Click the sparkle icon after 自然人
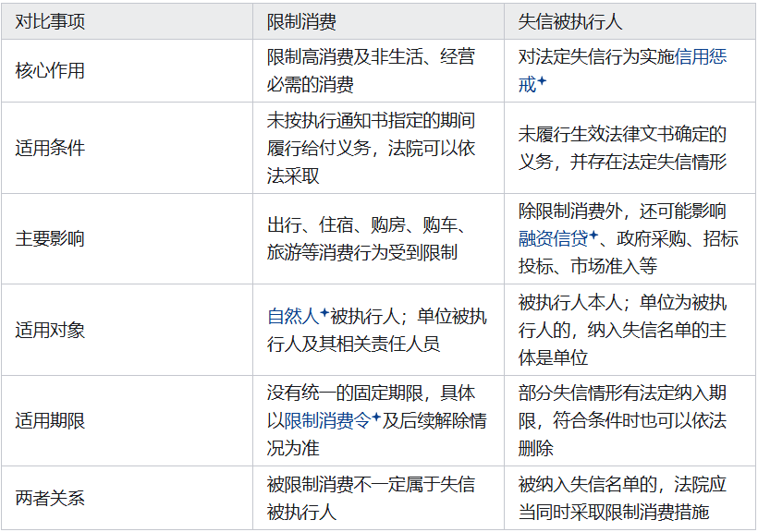Screen dimensions: 758x532 click(x=324, y=313)
